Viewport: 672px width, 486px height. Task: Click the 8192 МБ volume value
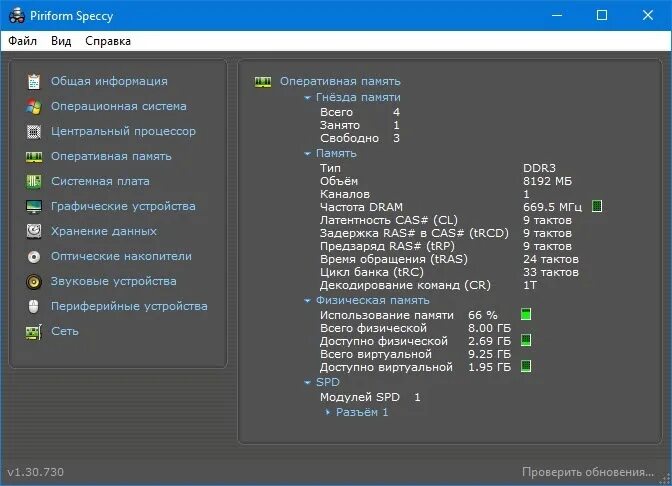[x=547, y=181]
